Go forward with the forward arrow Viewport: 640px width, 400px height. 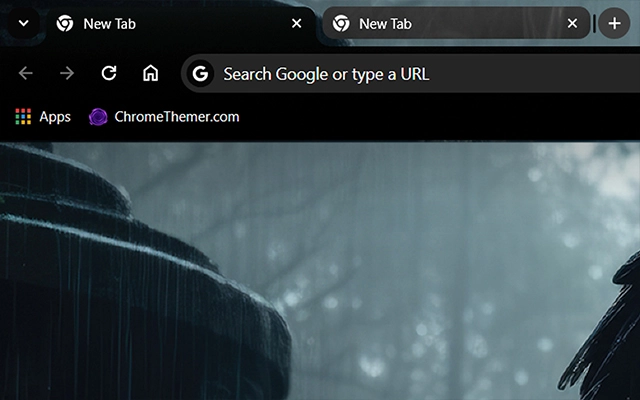[67, 73]
